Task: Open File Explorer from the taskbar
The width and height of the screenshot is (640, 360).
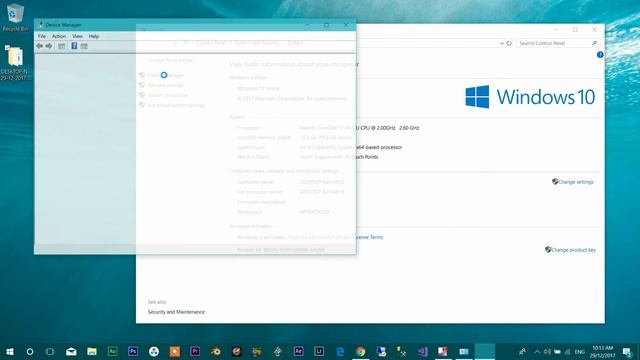Action: click(92, 351)
